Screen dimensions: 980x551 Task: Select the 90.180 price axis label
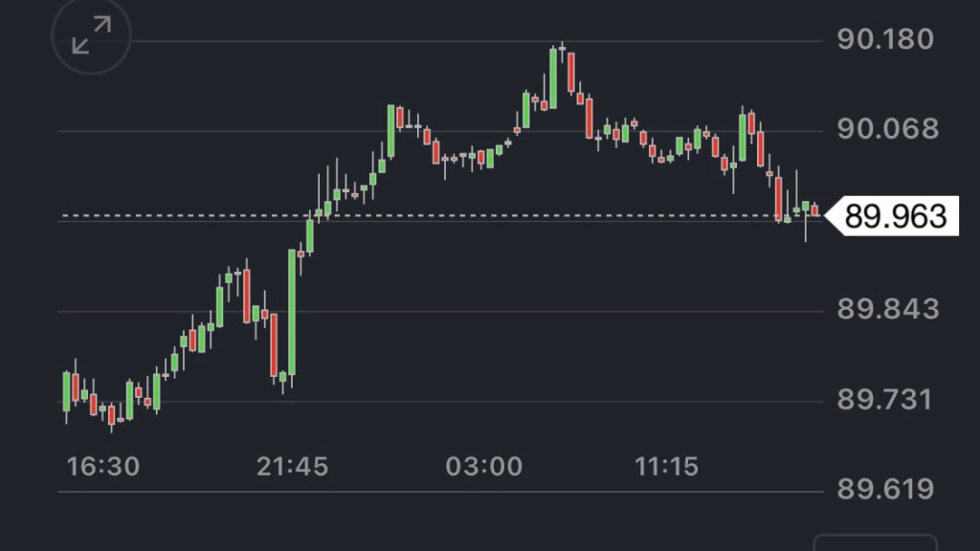click(x=884, y=40)
